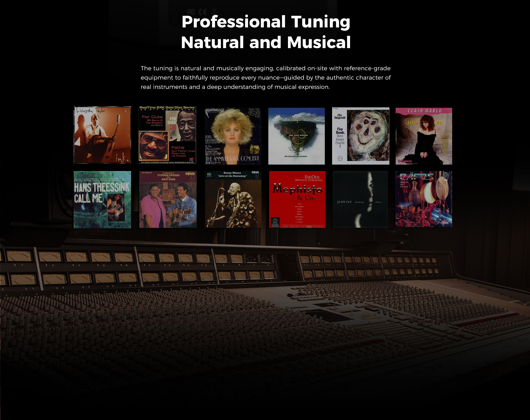
Task: Open Hans Theessink Call Me album cover
Action: (102, 200)
